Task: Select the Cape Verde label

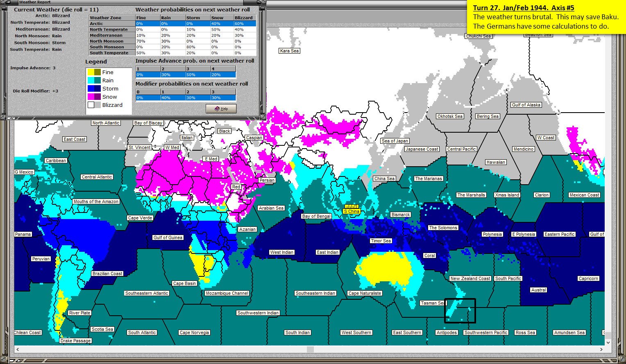Action: [x=140, y=218]
